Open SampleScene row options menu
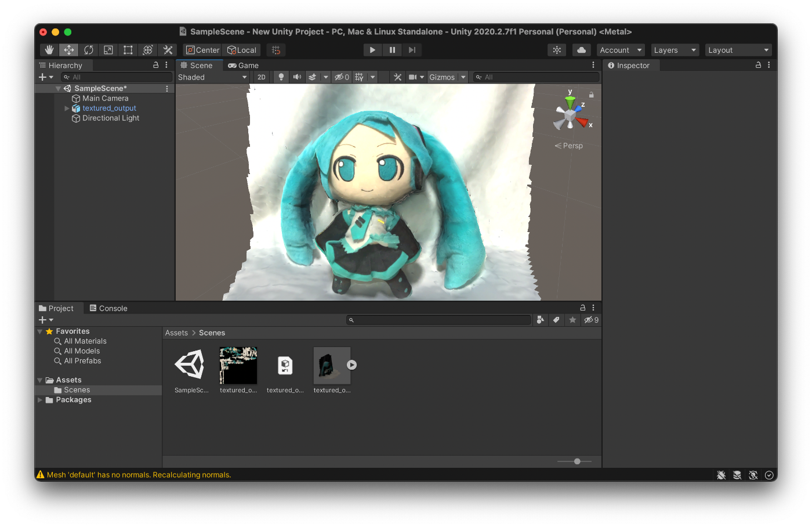812x527 pixels. (167, 89)
